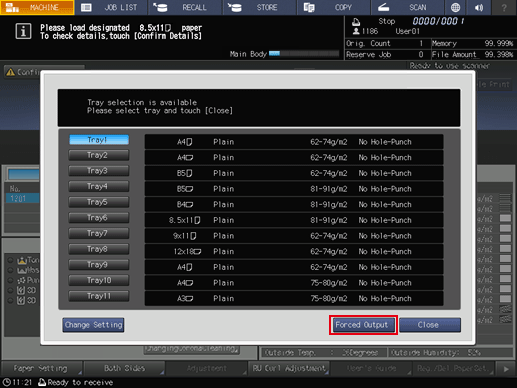Select Tray8 button
517x388 pixels.
(x=99, y=249)
